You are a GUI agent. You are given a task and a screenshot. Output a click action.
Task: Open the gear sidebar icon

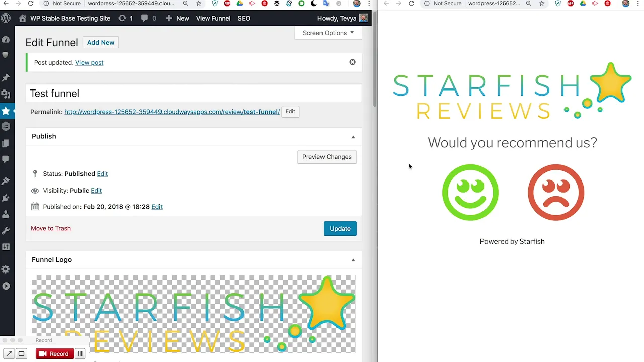pos(6,269)
